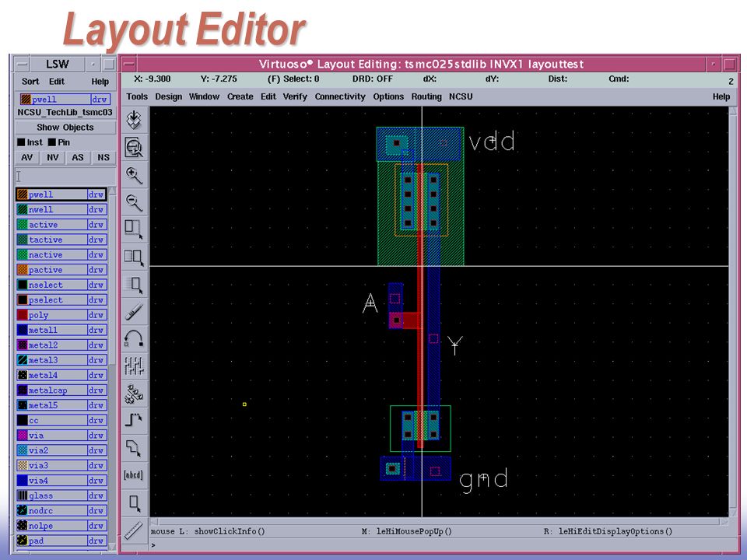Click the NS none selectable button
The height and width of the screenshot is (560, 747).
(x=103, y=158)
